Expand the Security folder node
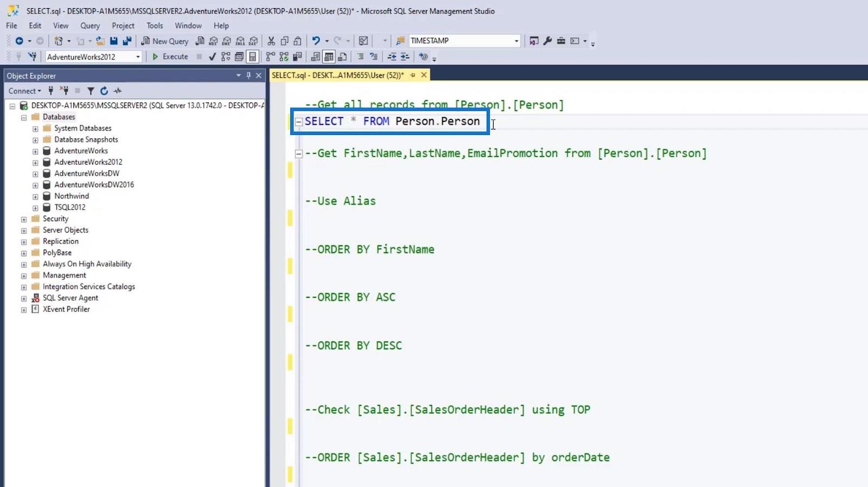The width and height of the screenshot is (868, 487). (24, 219)
